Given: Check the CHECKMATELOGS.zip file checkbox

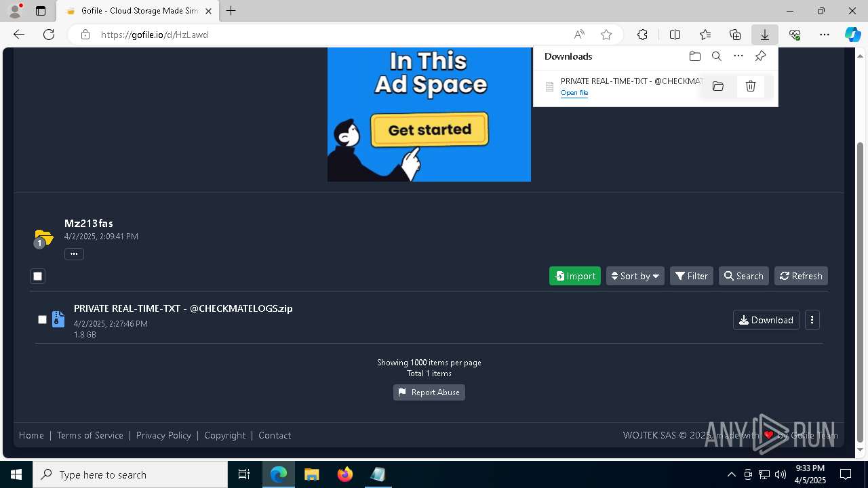Looking at the screenshot, I should [42, 319].
